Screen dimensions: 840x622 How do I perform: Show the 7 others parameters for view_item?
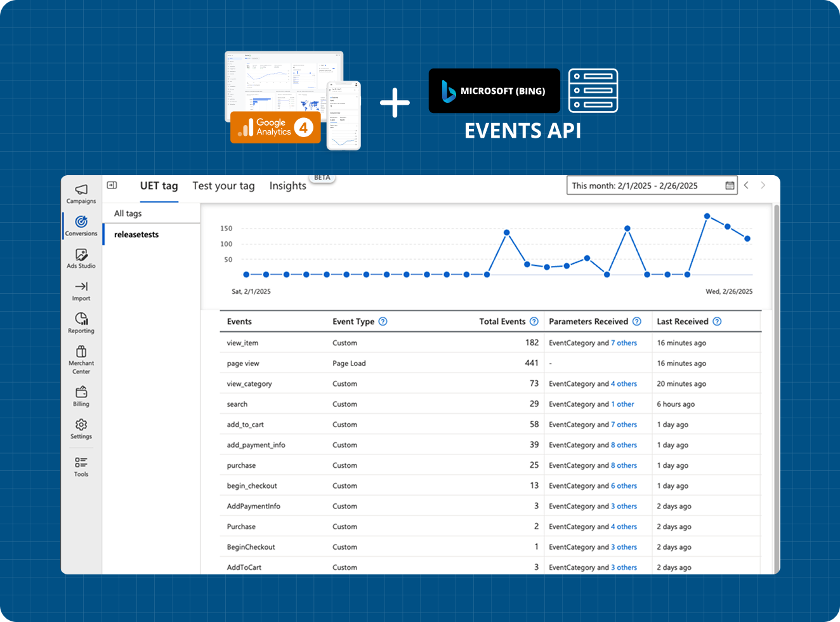[x=624, y=343]
